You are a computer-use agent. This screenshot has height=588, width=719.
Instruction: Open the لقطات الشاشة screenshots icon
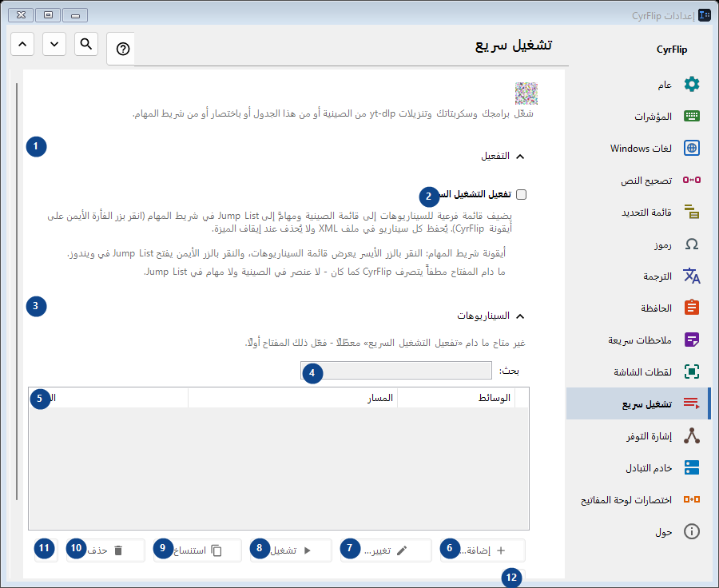tap(692, 371)
